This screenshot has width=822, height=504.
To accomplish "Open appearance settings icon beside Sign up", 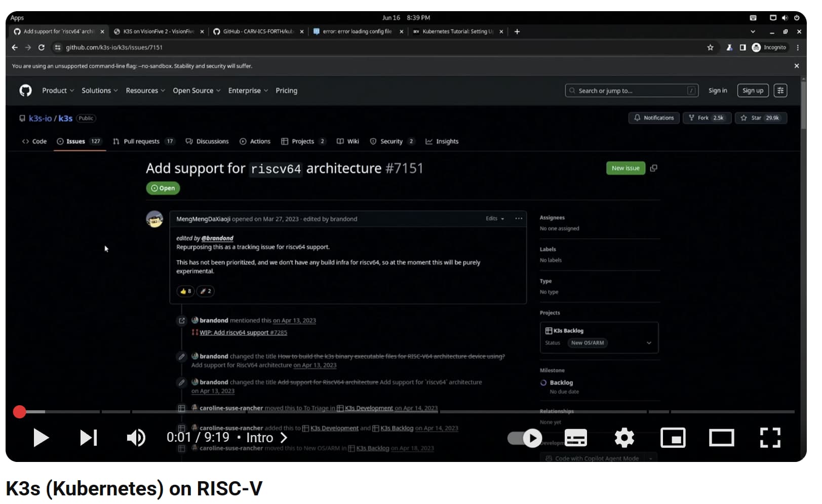I will tap(780, 91).
